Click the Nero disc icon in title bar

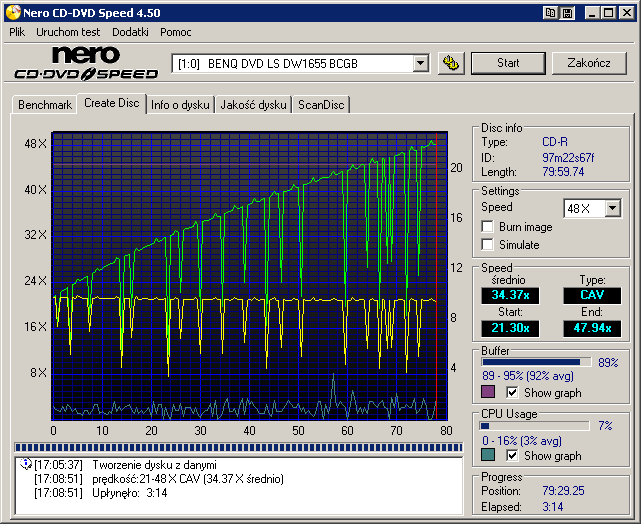click(x=13, y=13)
